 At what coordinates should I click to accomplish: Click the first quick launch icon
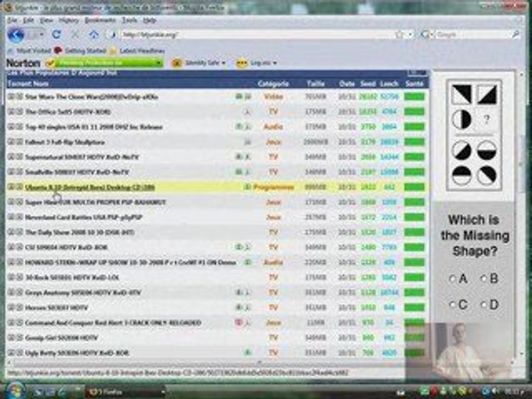tap(38, 392)
